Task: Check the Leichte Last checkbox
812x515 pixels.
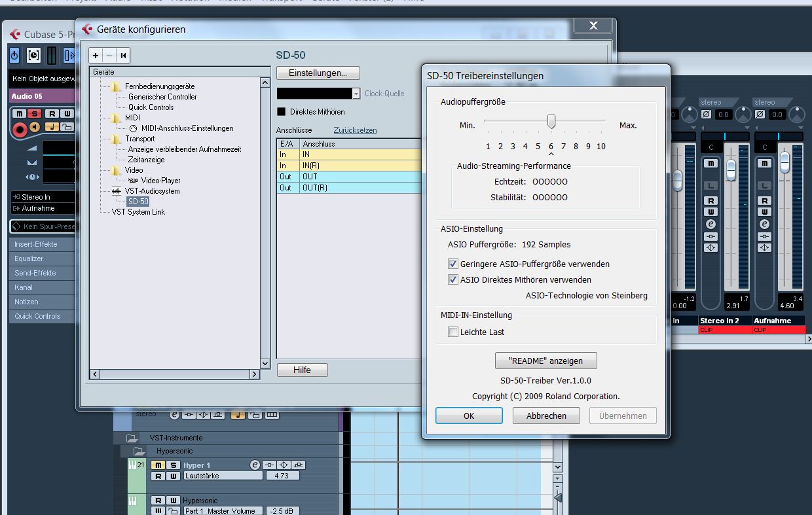Action: click(x=452, y=332)
